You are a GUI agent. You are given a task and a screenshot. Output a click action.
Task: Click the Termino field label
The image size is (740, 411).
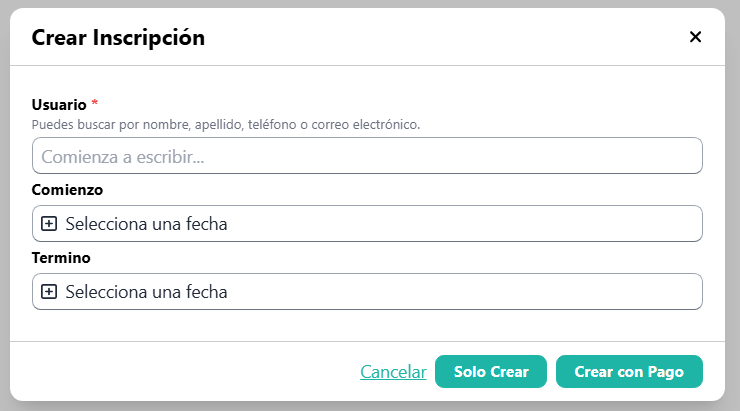(x=61, y=257)
